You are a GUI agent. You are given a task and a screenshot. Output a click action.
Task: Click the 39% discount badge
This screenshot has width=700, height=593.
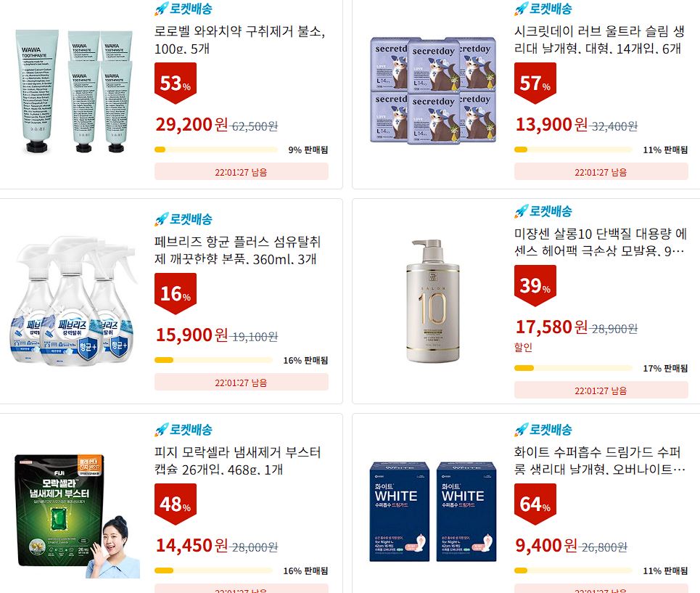tap(535, 286)
